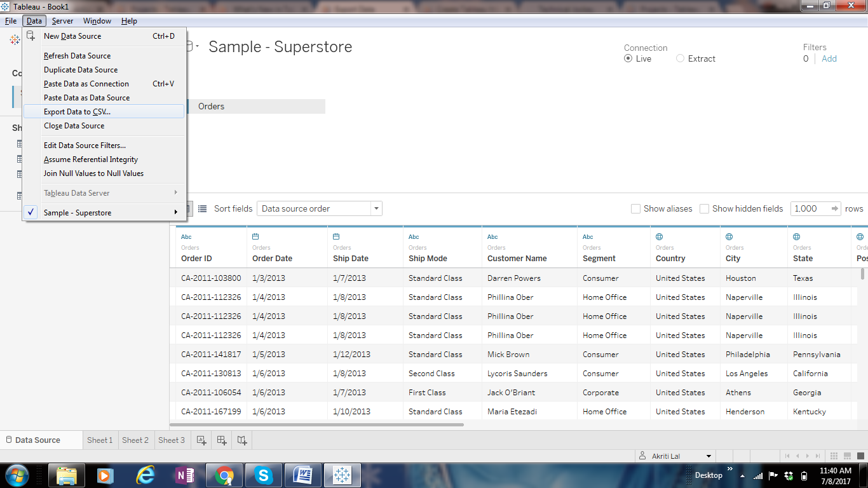Click the Add filters link
Image resolution: width=868 pixels, height=488 pixels.
tap(829, 58)
